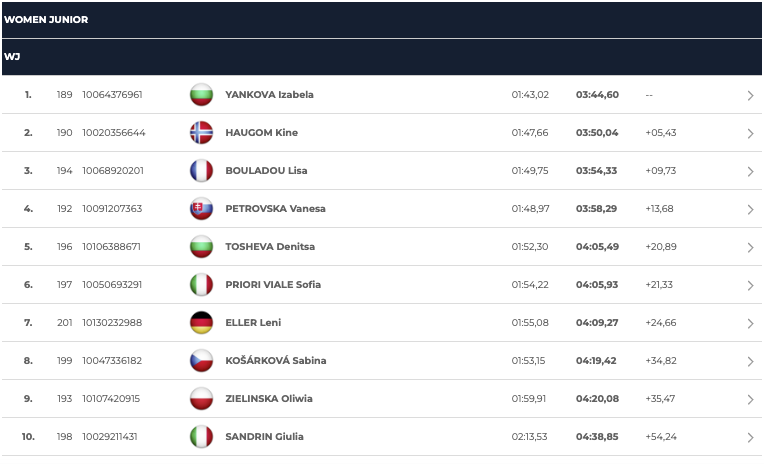
Task: Click TOSHEVA Denitsa's final time 04:05,49
Action: point(597,247)
